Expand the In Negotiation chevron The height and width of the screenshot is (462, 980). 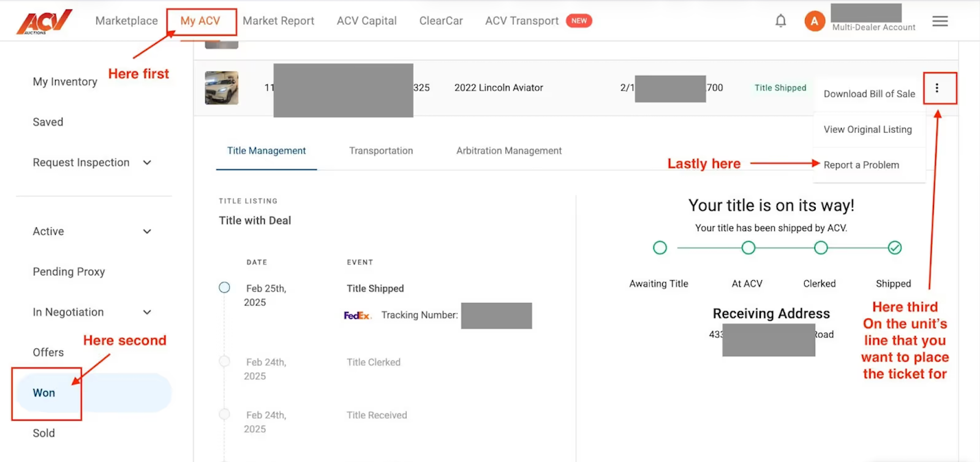coord(147,312)
